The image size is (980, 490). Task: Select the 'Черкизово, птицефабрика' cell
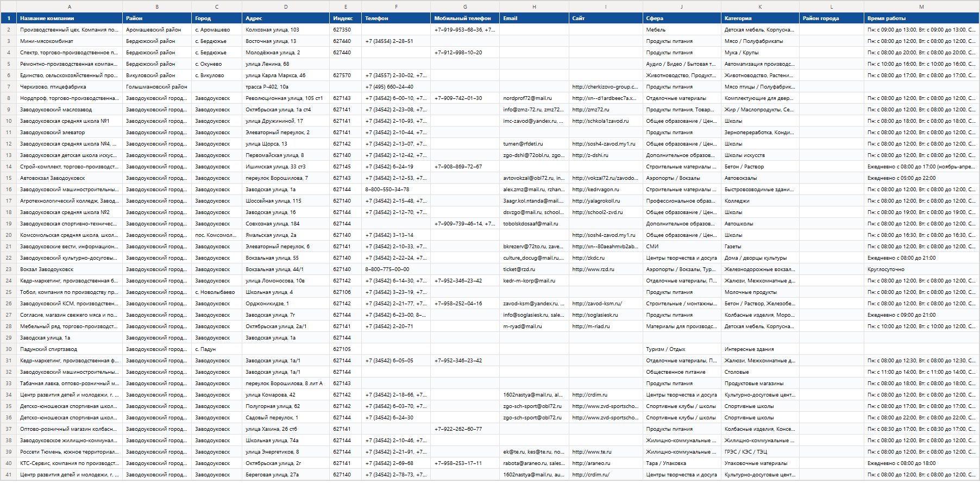70,87
